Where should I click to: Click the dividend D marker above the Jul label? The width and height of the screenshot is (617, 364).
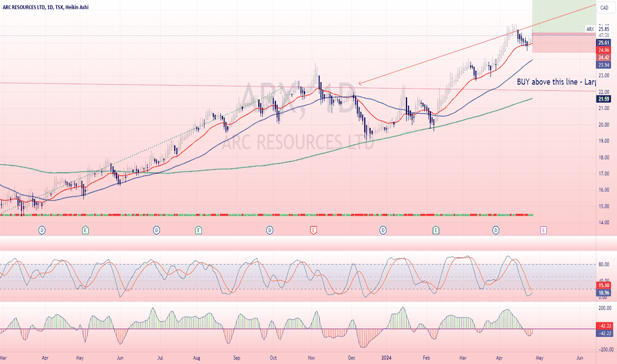[157, 230]
